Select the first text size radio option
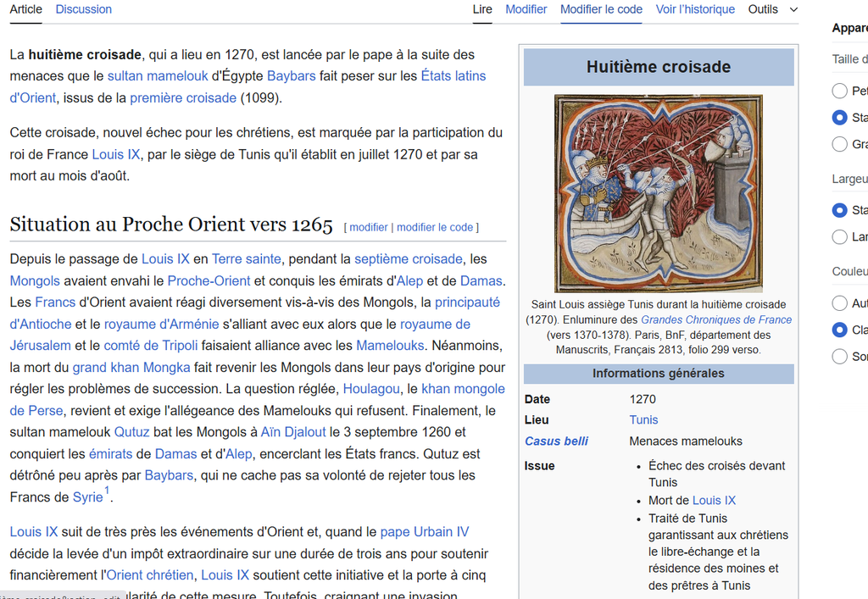 840,91
